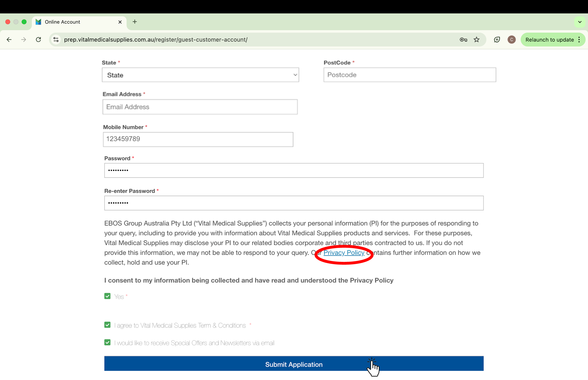Open Chrome three-dot menu

579,40
